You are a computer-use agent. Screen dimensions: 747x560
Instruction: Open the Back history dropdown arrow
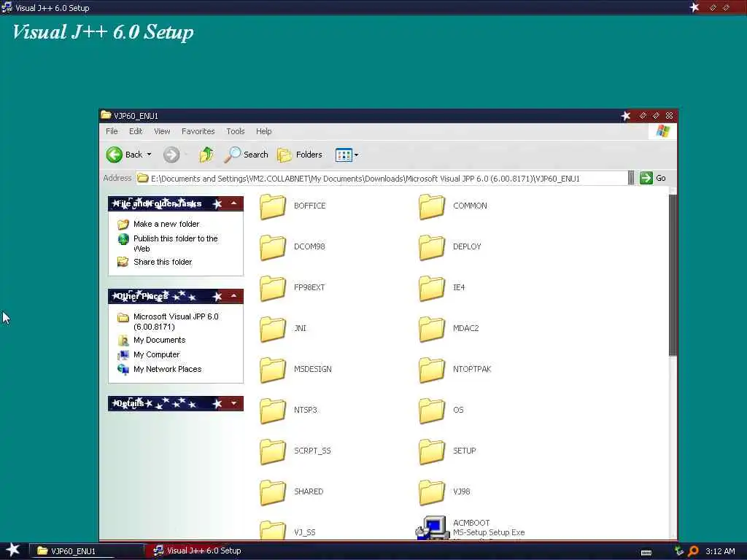point(149,155)
